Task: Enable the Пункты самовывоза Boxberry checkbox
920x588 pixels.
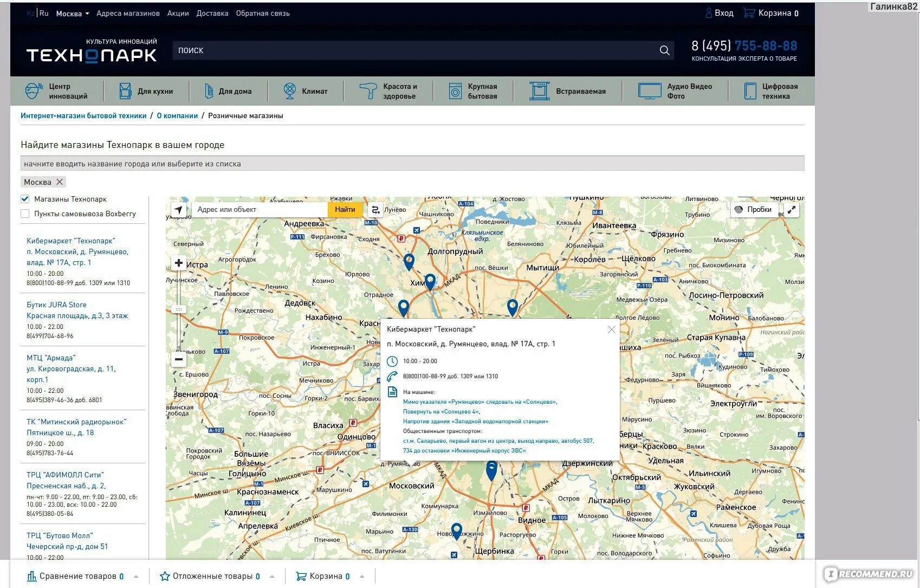Action: tap(25, 214)
